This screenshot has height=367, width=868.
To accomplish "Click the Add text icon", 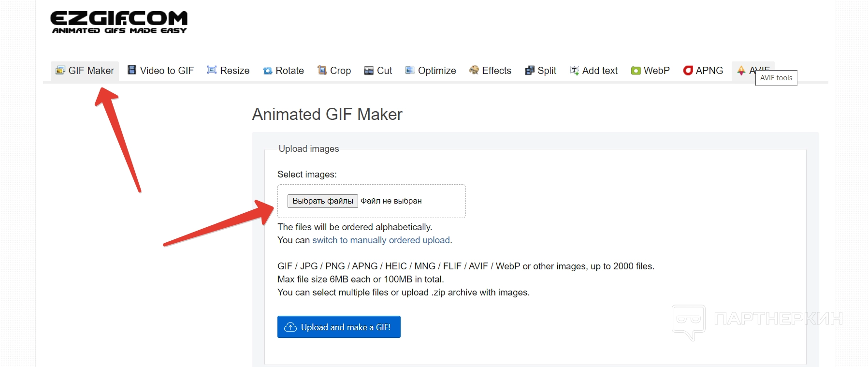I will point(574,71).
